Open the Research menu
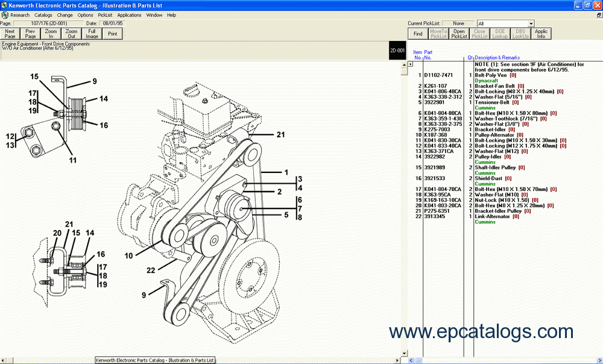This screenshot has height=364, width=603. [20, 14]
